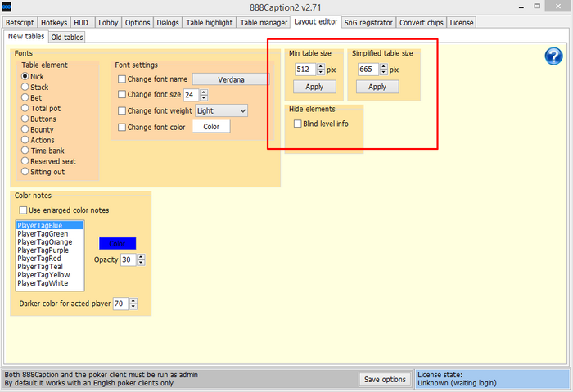Increase the Opacity stepper value
The width and height of the screenshot is (573, 392).
tap(141, 257)
